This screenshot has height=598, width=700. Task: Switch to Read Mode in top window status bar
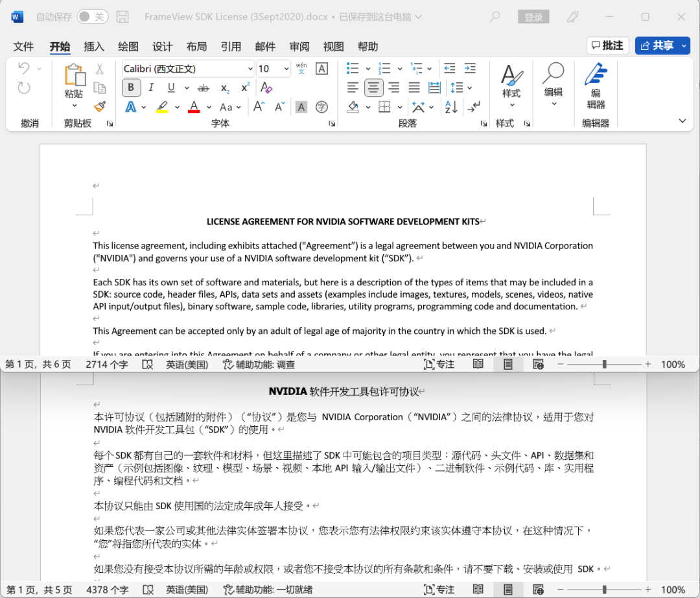point(478,365)
